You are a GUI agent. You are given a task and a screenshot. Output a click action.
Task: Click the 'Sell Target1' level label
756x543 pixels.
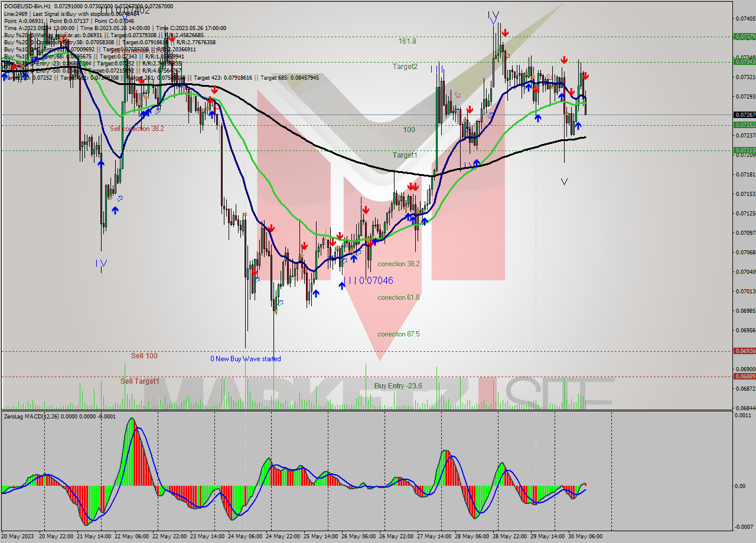point(140,381)
